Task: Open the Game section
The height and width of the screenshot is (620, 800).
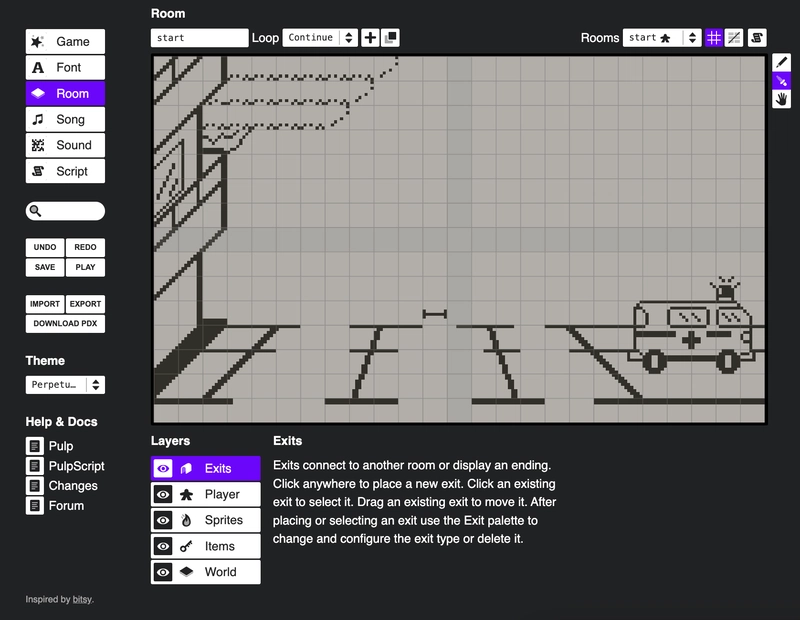Action: tap(65, 41)
